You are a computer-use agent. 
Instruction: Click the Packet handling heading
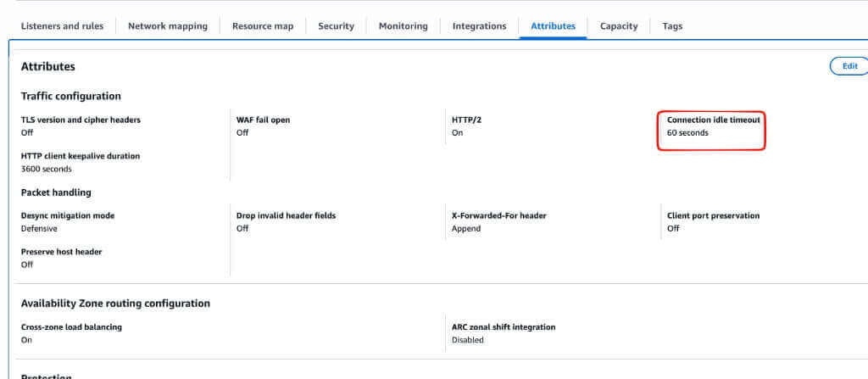(x=56, y=192)
